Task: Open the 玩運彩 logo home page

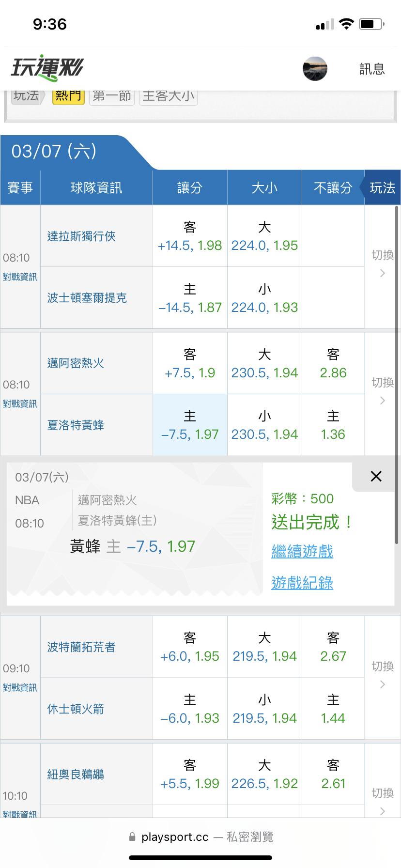Action: 47,68
